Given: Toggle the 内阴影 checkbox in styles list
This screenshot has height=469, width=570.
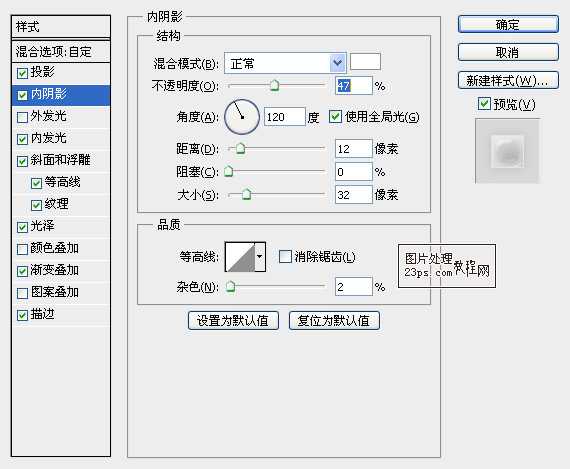Looking at the screenshot, I should pos(22,95).
